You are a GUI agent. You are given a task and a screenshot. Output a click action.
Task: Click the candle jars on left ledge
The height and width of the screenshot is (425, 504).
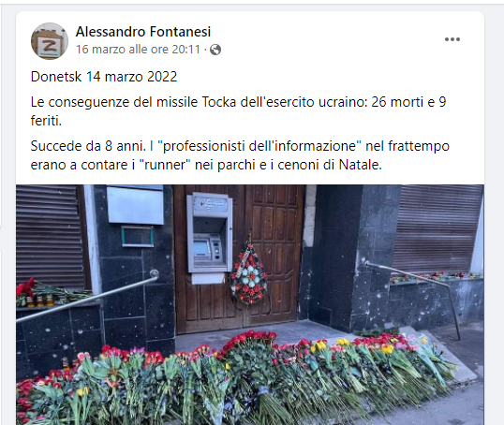tap(41, 300)
